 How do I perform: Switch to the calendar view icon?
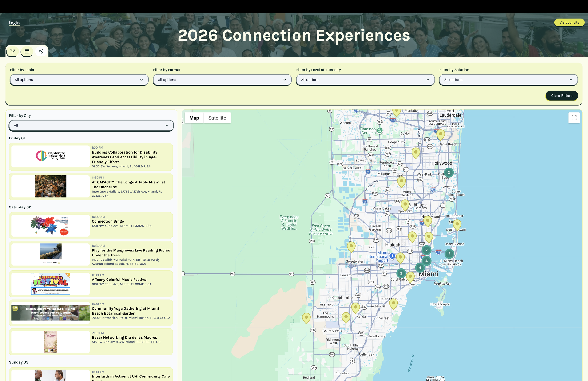point(27,52)
